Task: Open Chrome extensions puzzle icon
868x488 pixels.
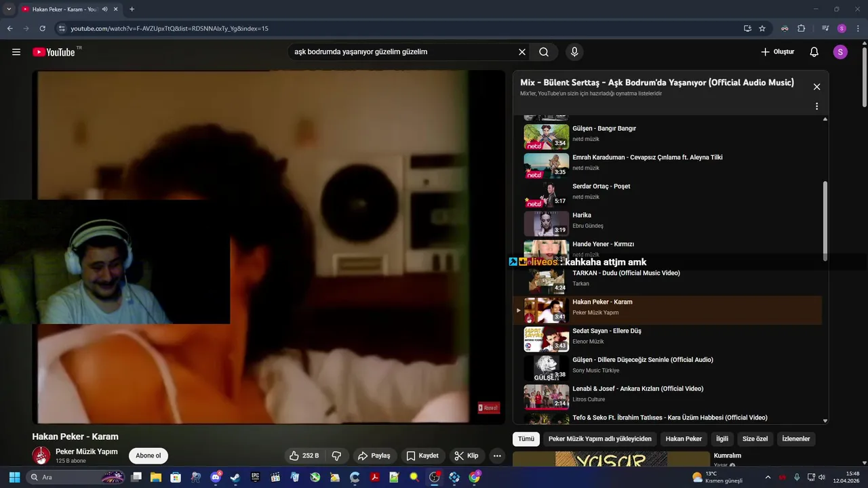Action: click(x=802, y=28)
